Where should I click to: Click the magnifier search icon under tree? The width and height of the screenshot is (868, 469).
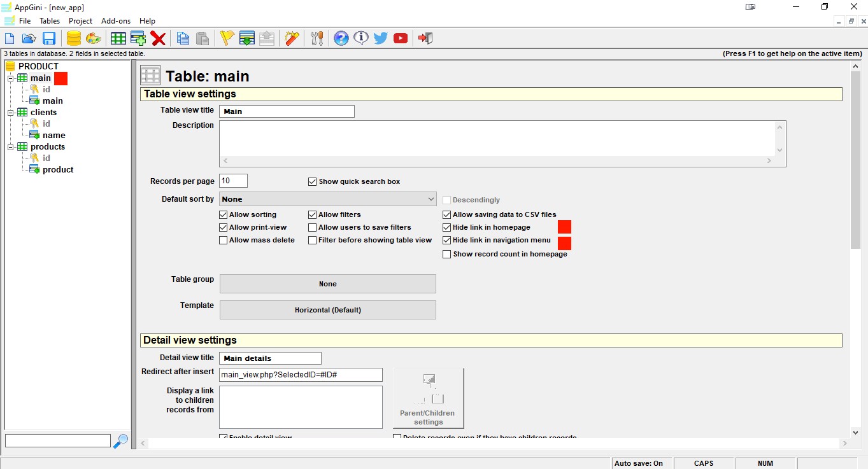pos(120,440)
